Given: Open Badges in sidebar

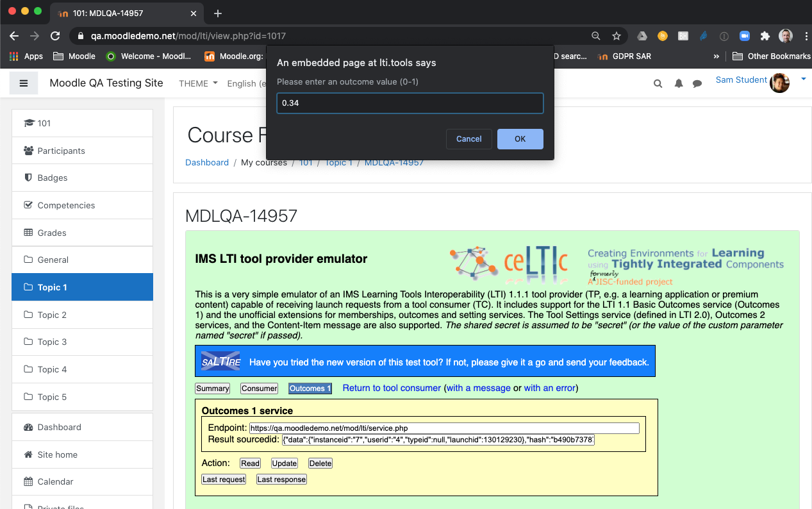Looking at the screenshot, I should [x=82, y=178].
